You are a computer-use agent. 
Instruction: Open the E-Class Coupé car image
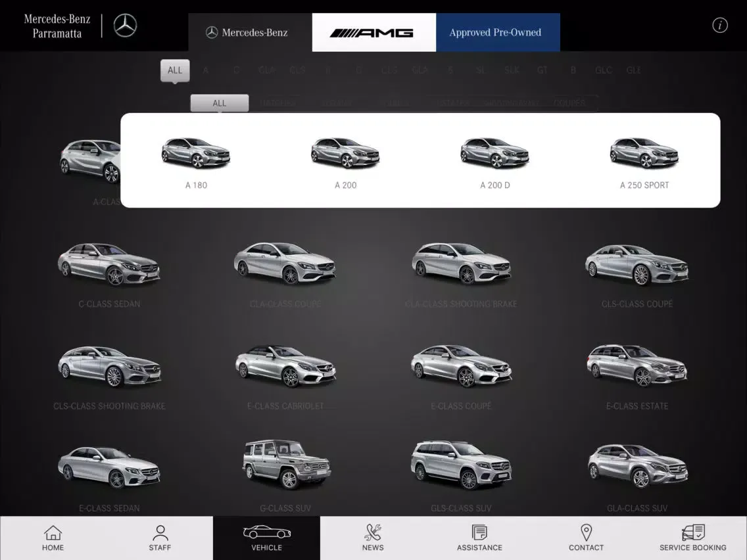click(461, 365)
